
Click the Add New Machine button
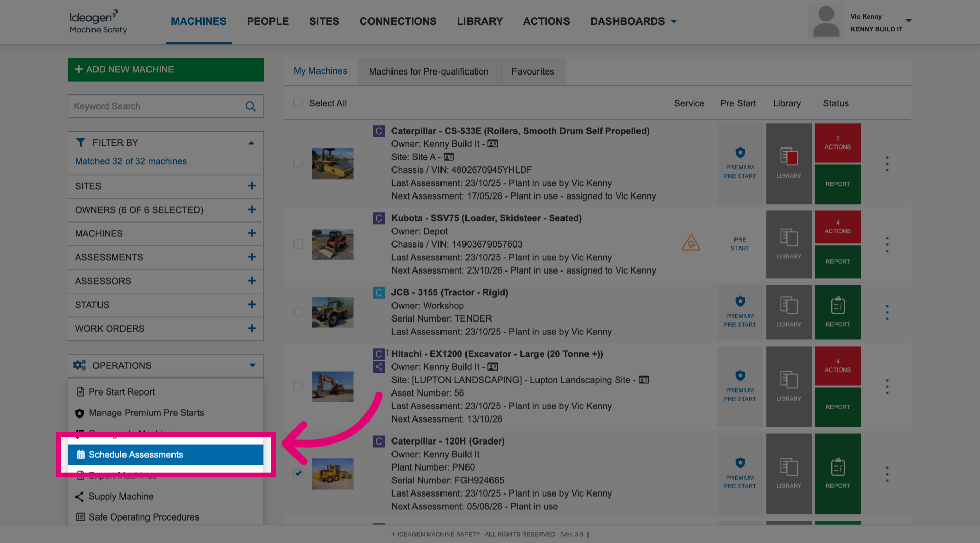pos(166,69)
